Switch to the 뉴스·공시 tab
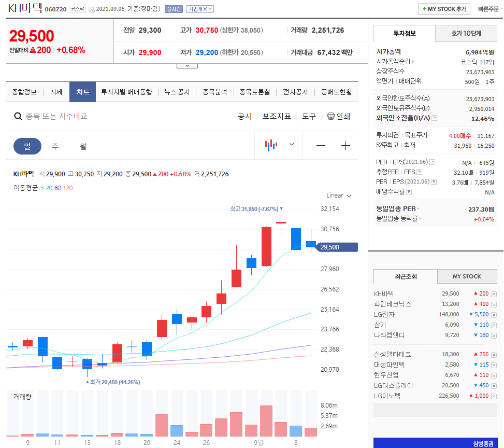The width and height of the screenshot is (504, 448). [x=177, y=92]
